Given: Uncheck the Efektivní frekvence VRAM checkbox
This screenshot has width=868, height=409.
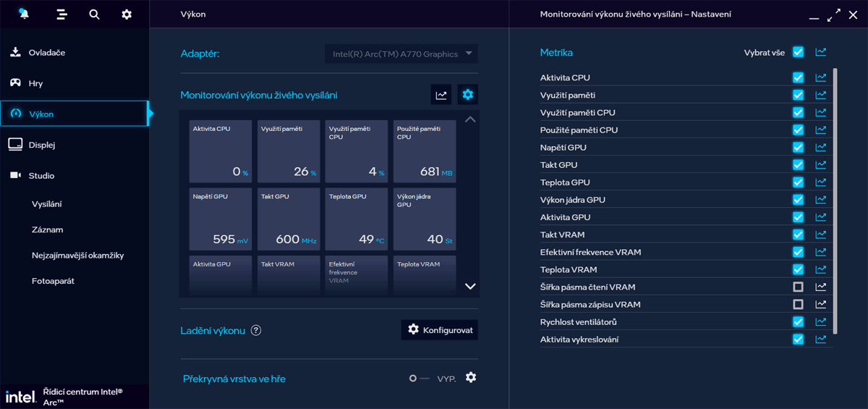Looking at the screenshot, I should click(798, 252).
